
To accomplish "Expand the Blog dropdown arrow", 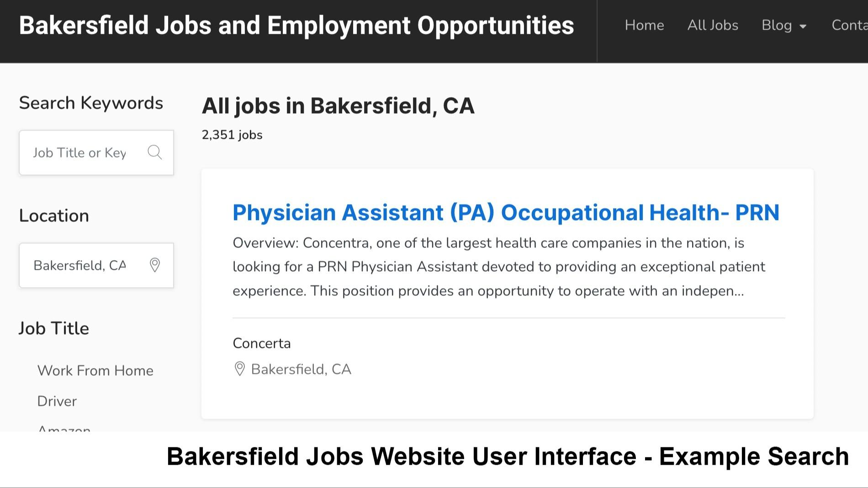I will coord(803,26).
